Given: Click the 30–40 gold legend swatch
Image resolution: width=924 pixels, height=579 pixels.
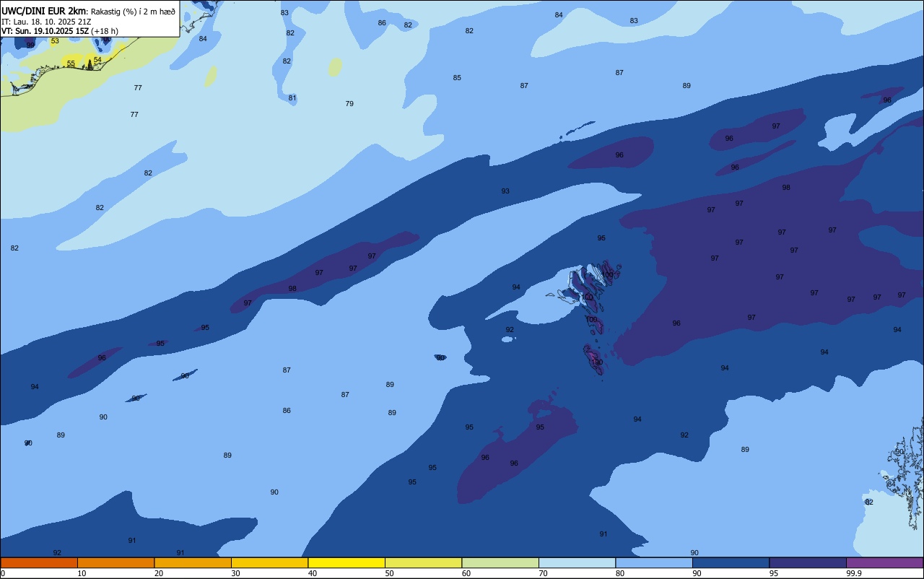Looking at the screenshot, I should [x=269, y=562].
